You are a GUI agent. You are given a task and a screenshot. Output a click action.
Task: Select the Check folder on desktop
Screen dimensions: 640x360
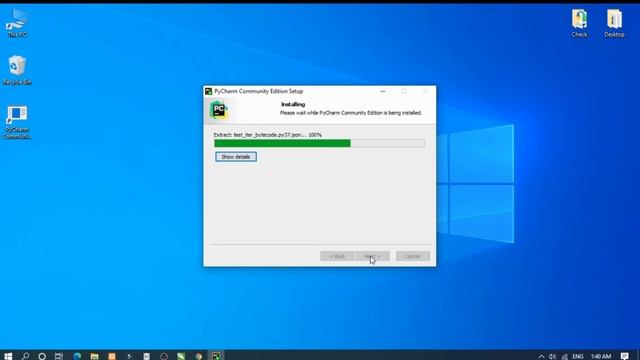tap(579, 24)
